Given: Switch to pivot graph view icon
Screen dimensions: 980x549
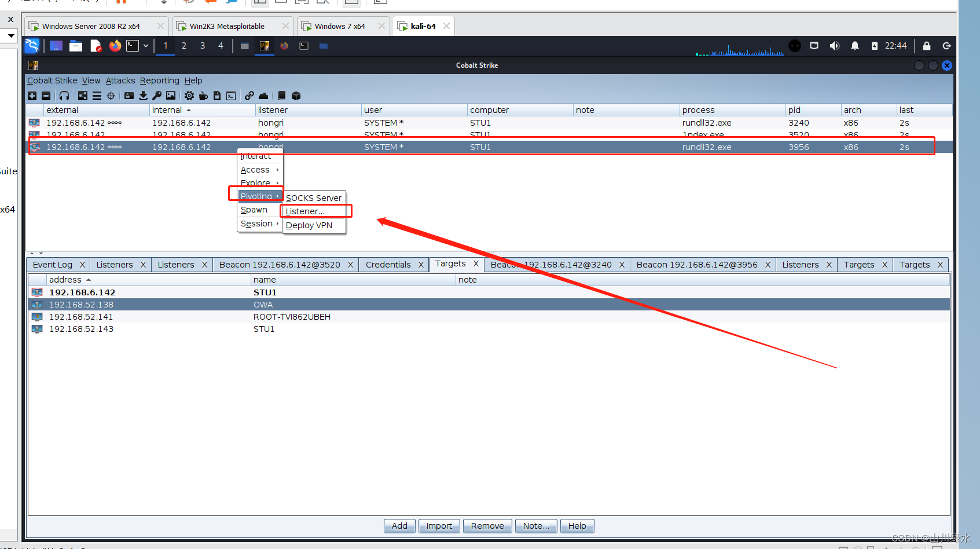Looking at the screenshot, I should [x=83, y=96].
